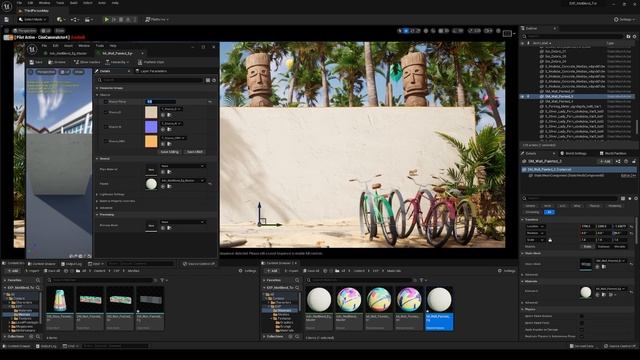Collapse the Previewing section in material details
Image resolution: width=640 pixels, height=360 pixels.
[97, 215]
